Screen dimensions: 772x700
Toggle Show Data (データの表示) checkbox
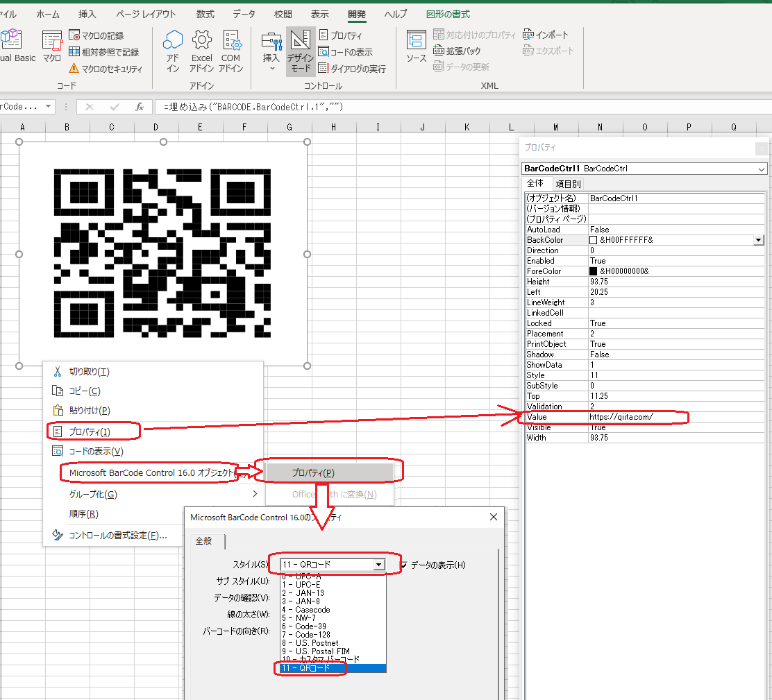(405, 565)
